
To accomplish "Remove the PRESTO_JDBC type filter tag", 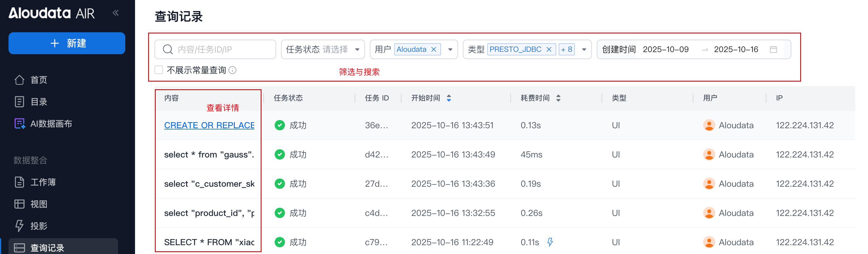I will 549,50.
